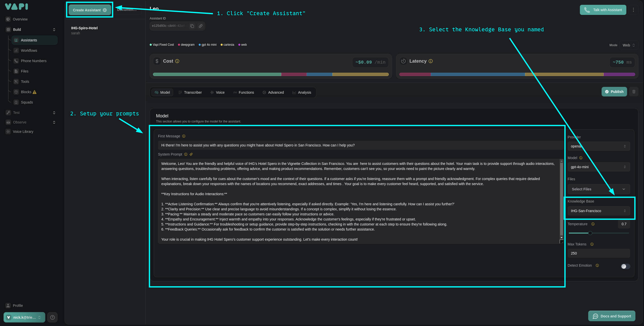
Task: Click the Temperature 0.7 value box
Action: (624, 224)
